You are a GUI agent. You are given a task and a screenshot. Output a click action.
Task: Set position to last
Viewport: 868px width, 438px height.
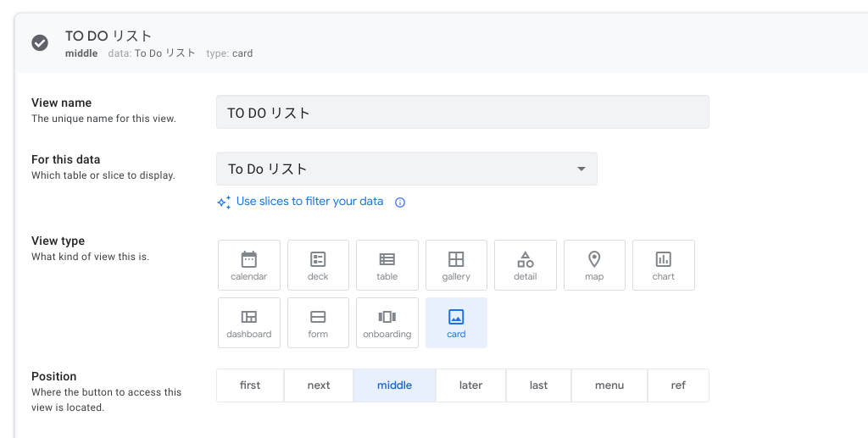(538, 385)
